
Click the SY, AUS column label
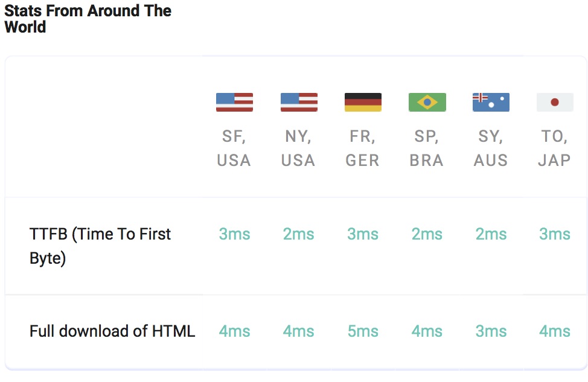tap(491, 148)
